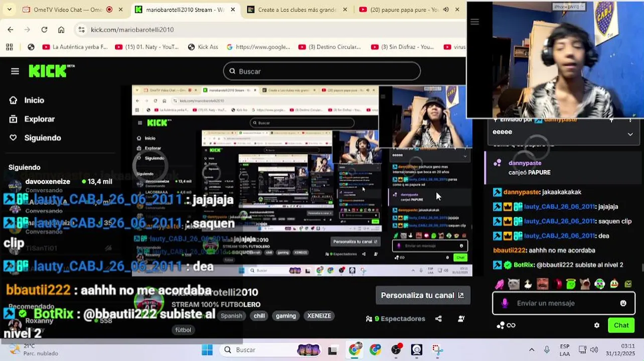Send message with green Chat button
The image size is (644, 361).
621,325
